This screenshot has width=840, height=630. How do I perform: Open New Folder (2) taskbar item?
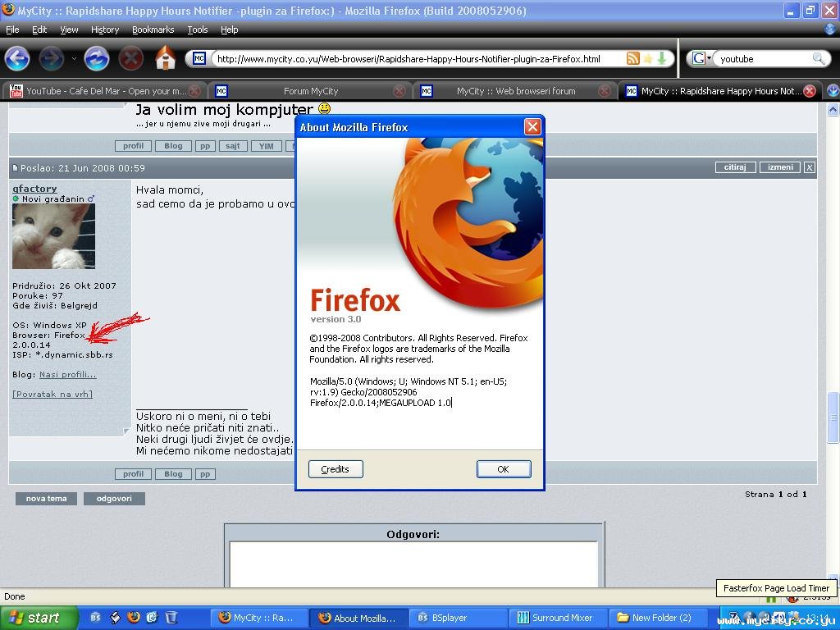658,618
